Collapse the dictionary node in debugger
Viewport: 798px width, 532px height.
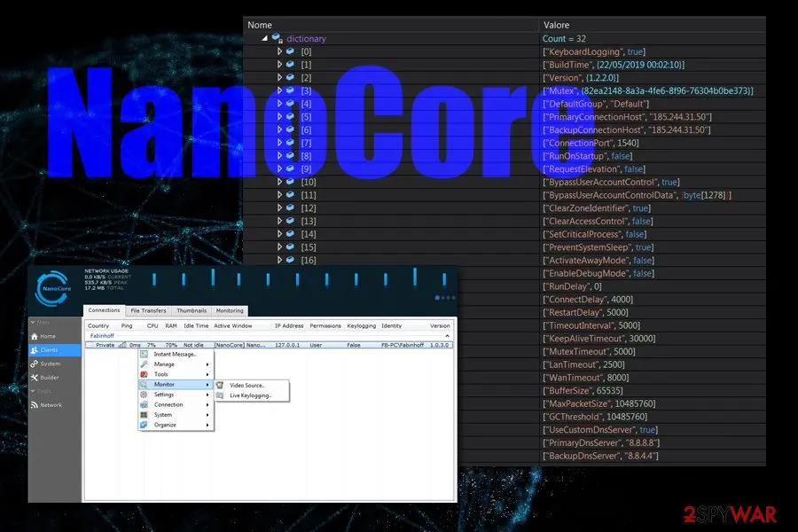(x=264, y=38)
